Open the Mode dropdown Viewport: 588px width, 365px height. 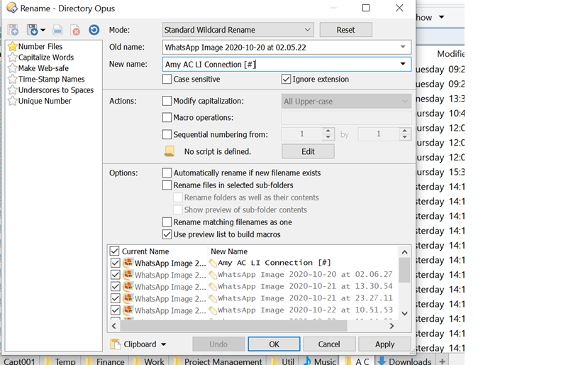(238, 30)
